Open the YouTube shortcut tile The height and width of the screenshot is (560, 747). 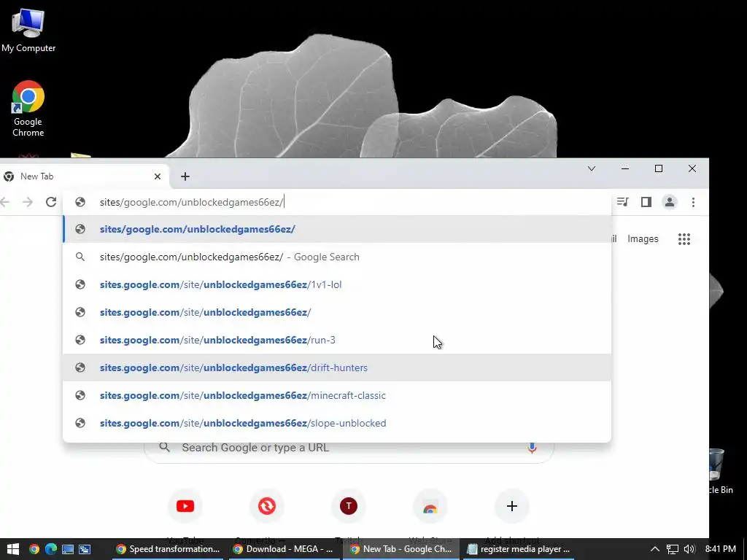pos(185,506)
